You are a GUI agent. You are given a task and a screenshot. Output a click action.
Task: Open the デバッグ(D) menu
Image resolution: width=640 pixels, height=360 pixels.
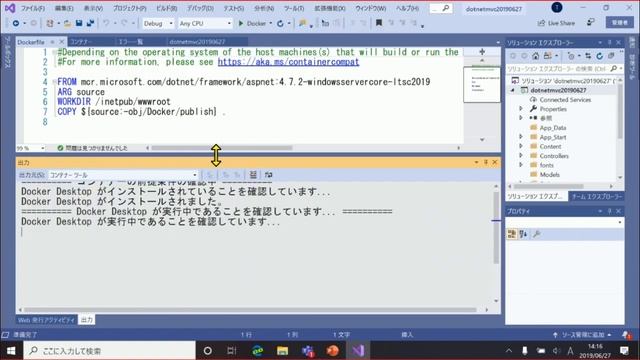click(200, 8)
